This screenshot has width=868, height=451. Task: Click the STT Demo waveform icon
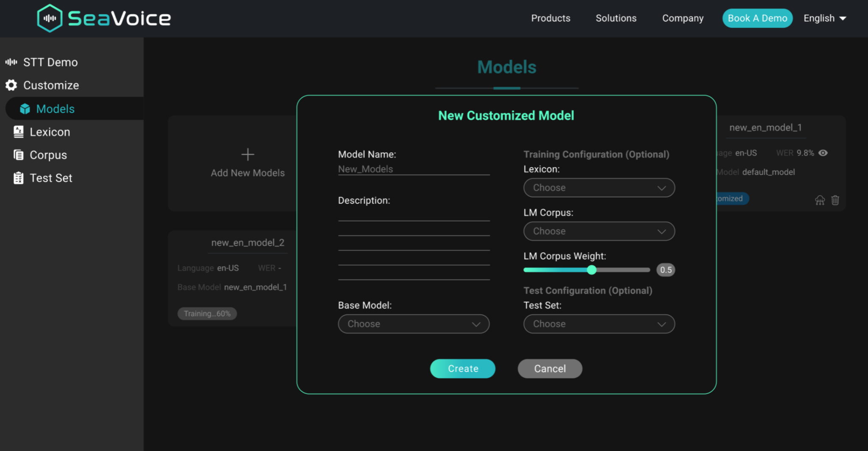click(11, 62)
